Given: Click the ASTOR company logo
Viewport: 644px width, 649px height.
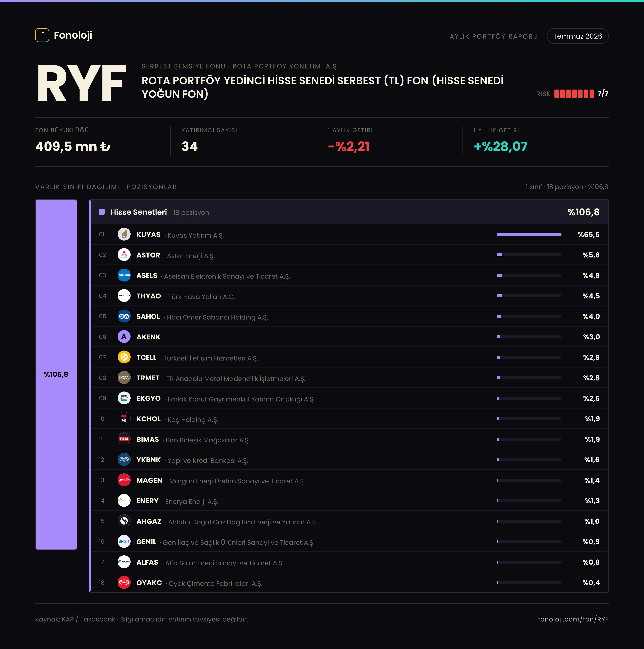Looking at the screenshot, I should tap(124, 255).
